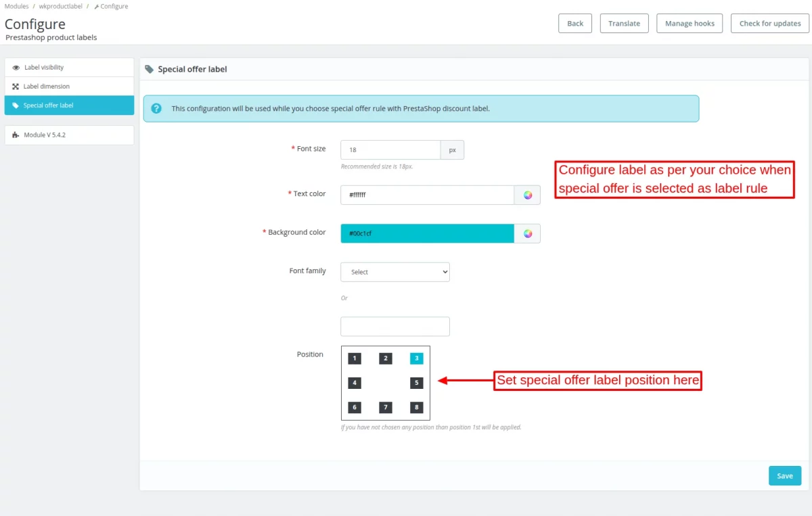The height and width of the screenshot is (516, 812).
Task: Click the custom font family text box
Action: (x=395, y=327)
